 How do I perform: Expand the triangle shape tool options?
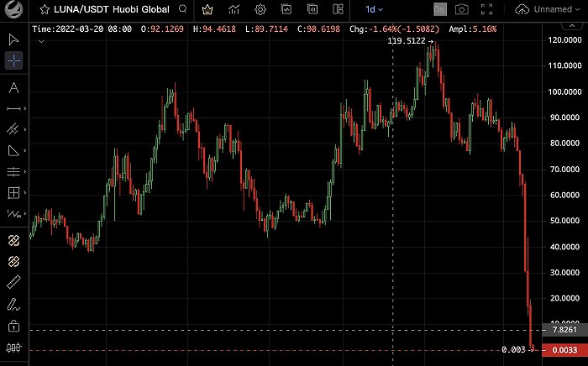coord(25,150)
